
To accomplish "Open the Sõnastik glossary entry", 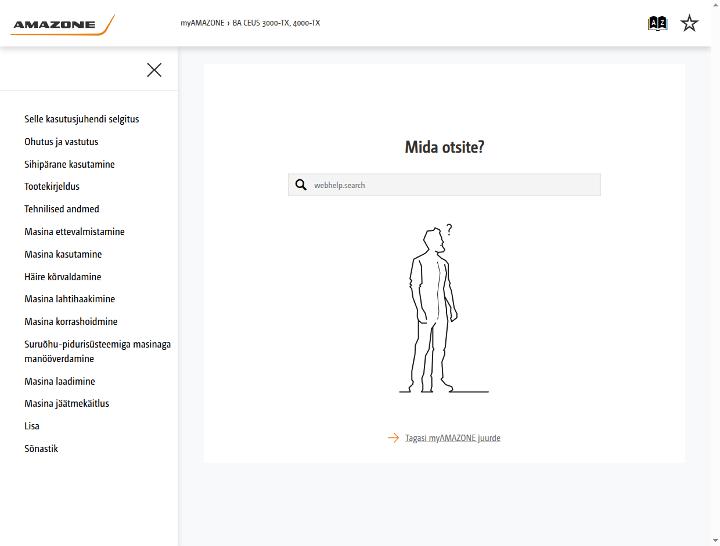I will 41,449.
